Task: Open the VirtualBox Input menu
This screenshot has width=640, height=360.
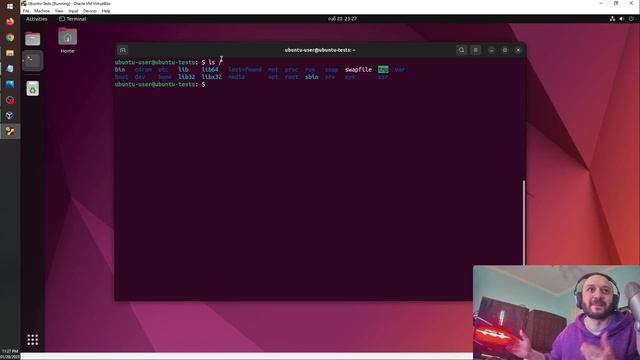Action: coord(73,11)
